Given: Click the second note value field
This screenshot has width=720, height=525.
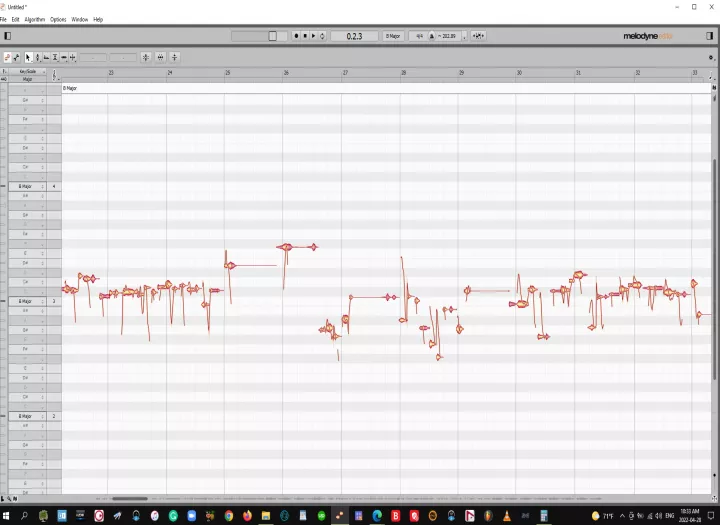Looking at the screenshot, I should coord(123,57).
